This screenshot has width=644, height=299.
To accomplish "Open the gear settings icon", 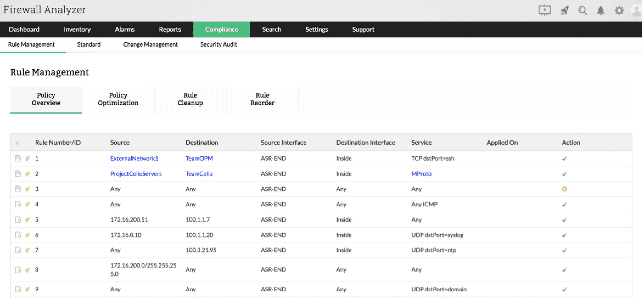I will pos(619,10).
